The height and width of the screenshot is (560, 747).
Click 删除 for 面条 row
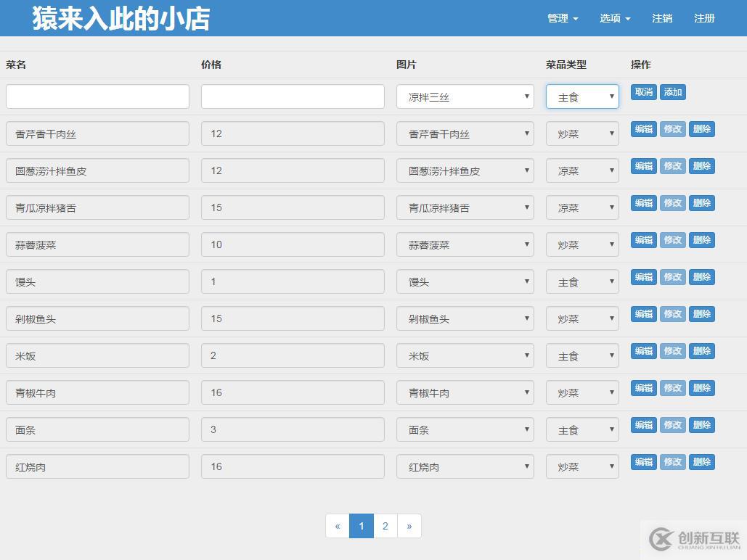(702, 425)
